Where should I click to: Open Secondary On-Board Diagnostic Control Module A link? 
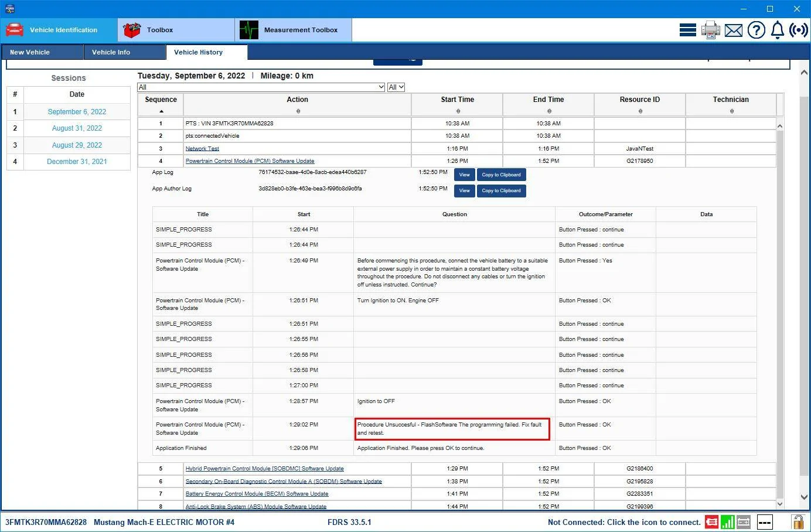(284, 482)
